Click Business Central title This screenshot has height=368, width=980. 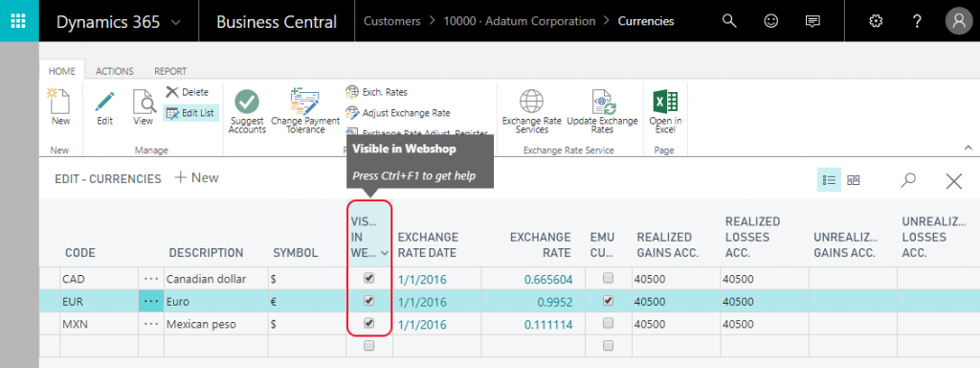[x=277, y=22]
